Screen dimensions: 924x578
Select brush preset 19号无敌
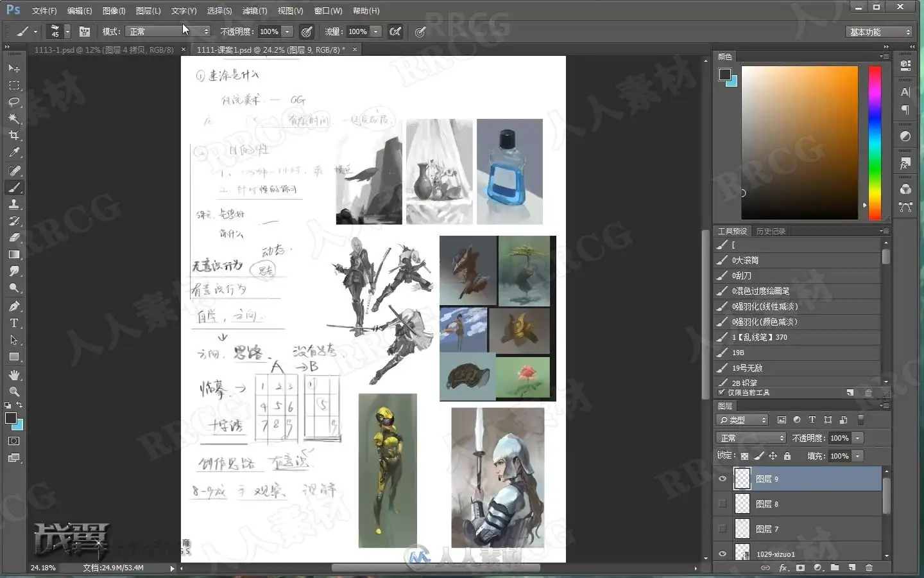tap(798, 368)
